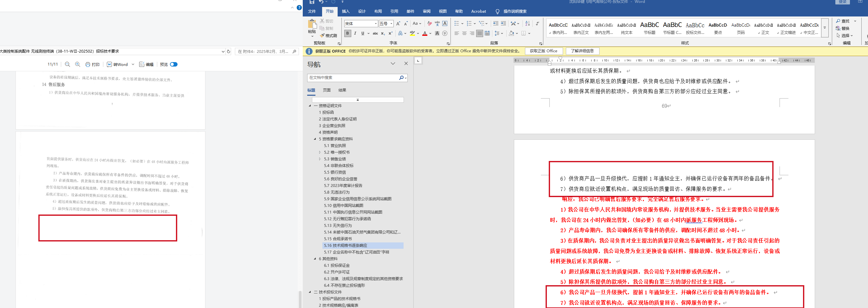The image size is (868, 308).
Task: Open the phonetic guide (wén) tool
Action: tap(437, 23)
